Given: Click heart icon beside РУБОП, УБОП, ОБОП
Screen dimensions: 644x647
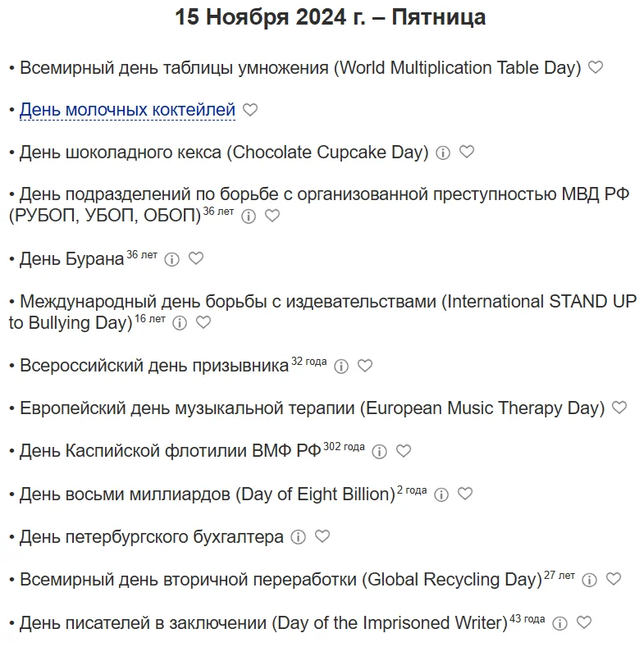Looking at the screenshot, I should pyautogui.click(x=272, y=216).
